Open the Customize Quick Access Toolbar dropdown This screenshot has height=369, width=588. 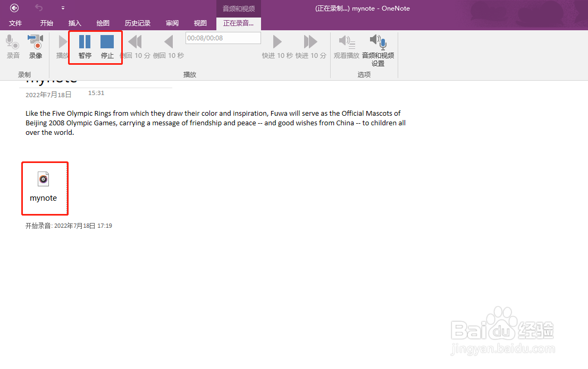pos(63,8)
